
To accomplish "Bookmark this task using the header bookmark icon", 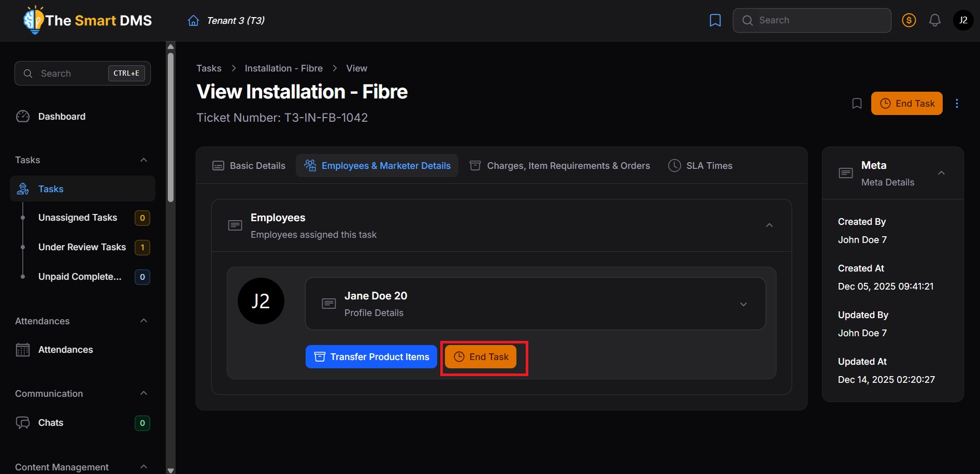I will click(x=857, y=104).
